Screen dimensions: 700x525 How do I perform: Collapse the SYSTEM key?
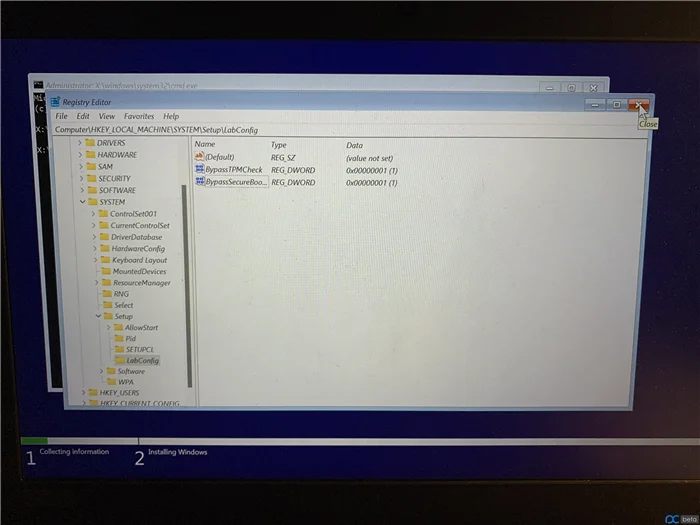83,202
